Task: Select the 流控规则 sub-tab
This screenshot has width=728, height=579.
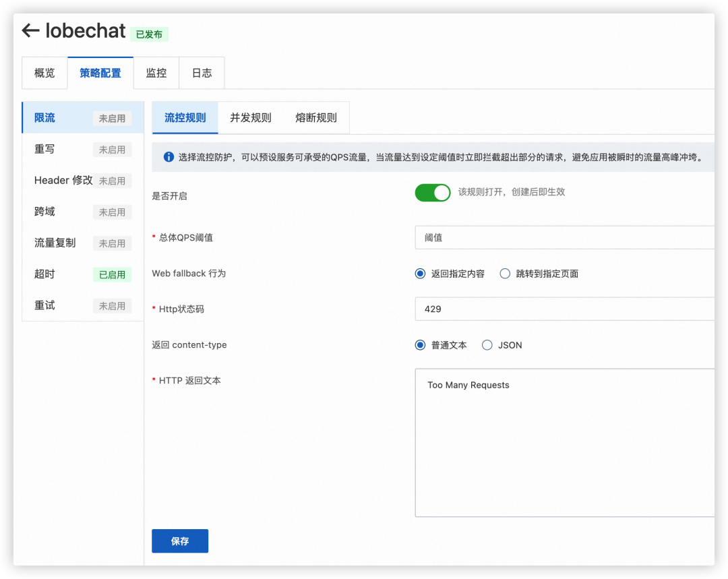Action: click(185, 118)
